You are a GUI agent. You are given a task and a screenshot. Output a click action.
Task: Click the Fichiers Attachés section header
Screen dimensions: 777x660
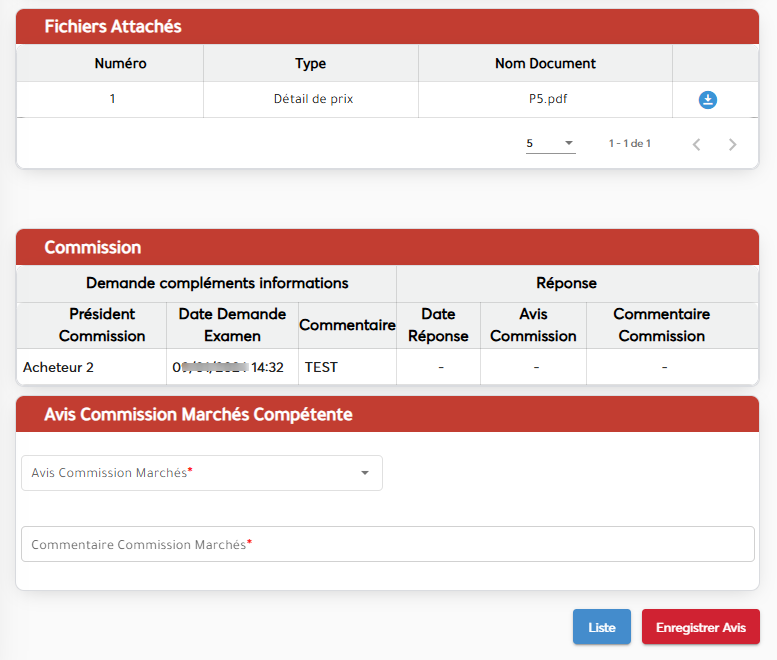[113, 27]
